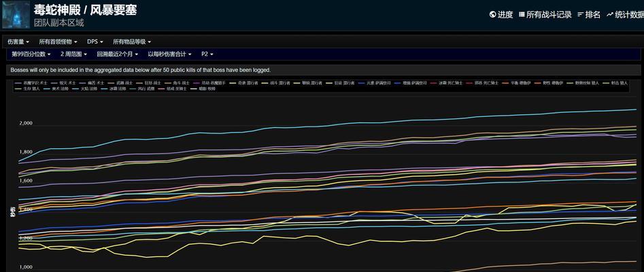Select the 2 周范围 filter menu
The height and width of the screenshot is (272, 644).
click(73, 54)
